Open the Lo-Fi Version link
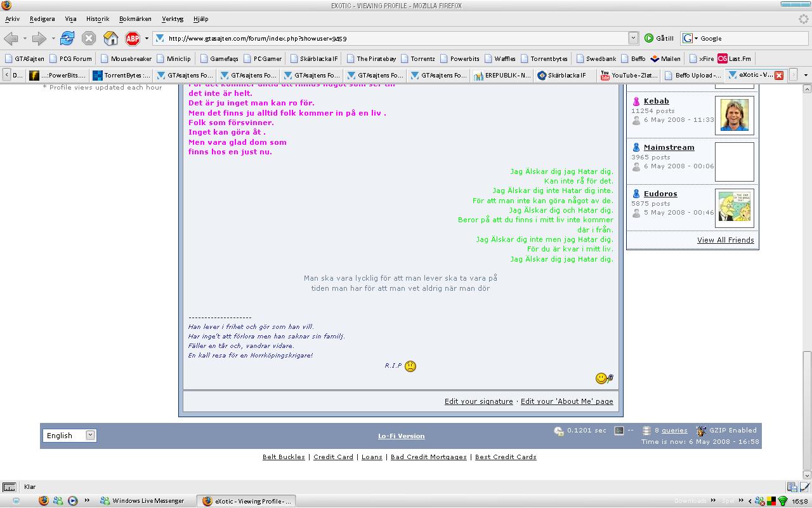 click(401, 436)
